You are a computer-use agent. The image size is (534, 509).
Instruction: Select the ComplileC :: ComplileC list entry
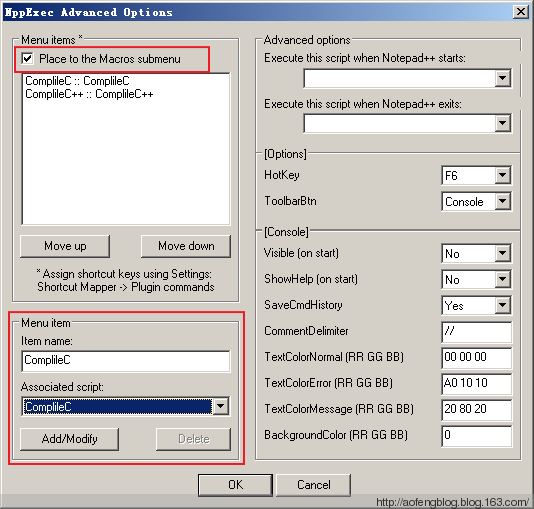tap(77, 81)
